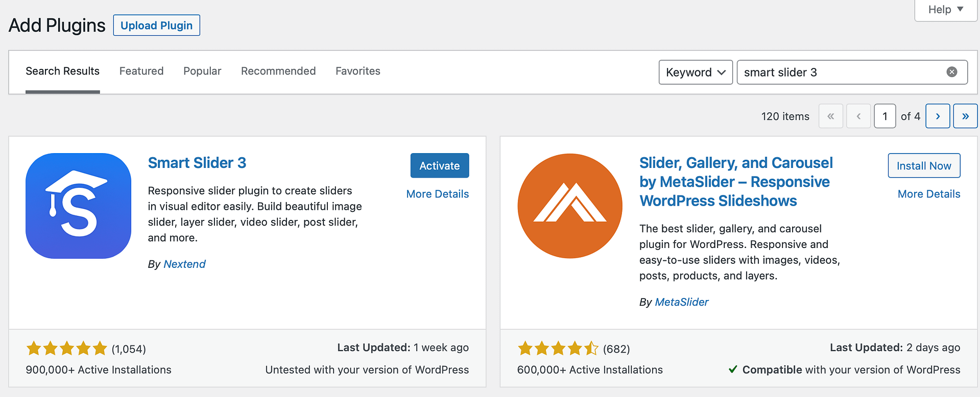The height and width of the screenshot is (397, 980).
Task: Click the previous page arrow button
Action: click(x=858, y=116)
